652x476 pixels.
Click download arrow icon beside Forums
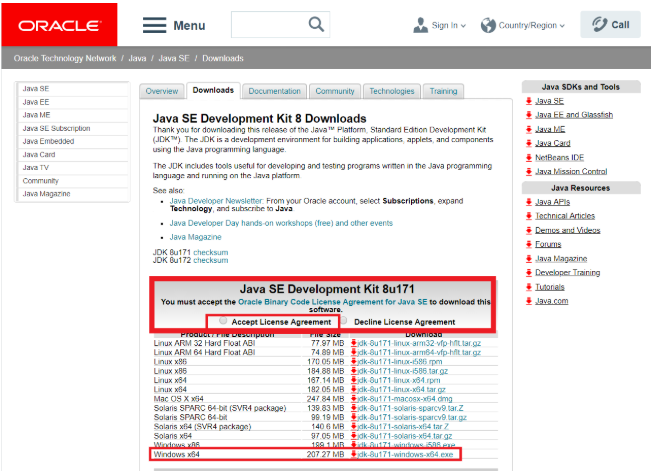[529, 244]
